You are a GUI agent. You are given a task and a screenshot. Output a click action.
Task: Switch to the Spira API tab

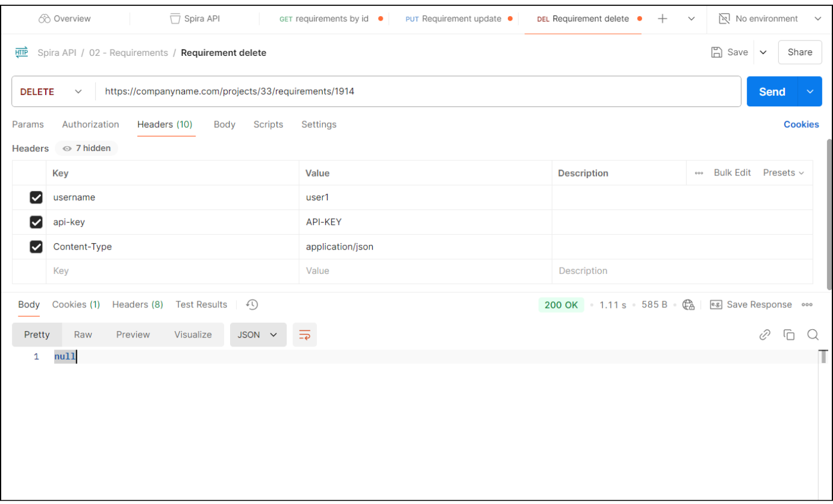195,18
